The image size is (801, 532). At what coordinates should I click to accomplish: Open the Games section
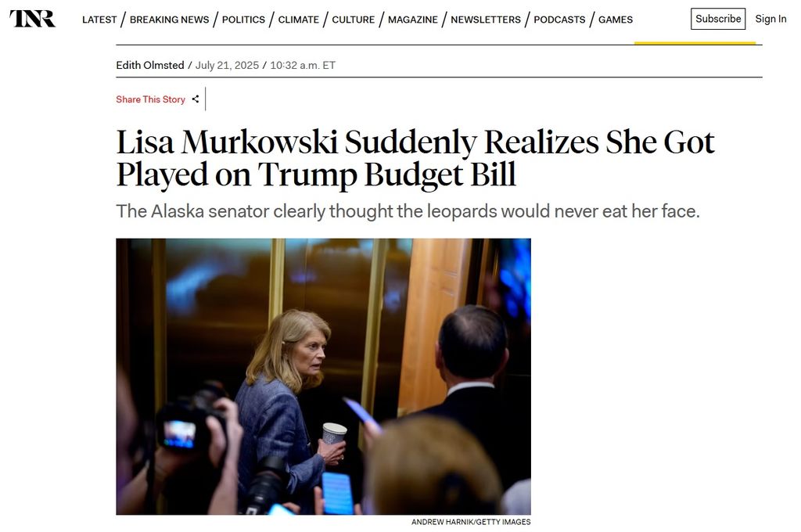pos(616,20)
